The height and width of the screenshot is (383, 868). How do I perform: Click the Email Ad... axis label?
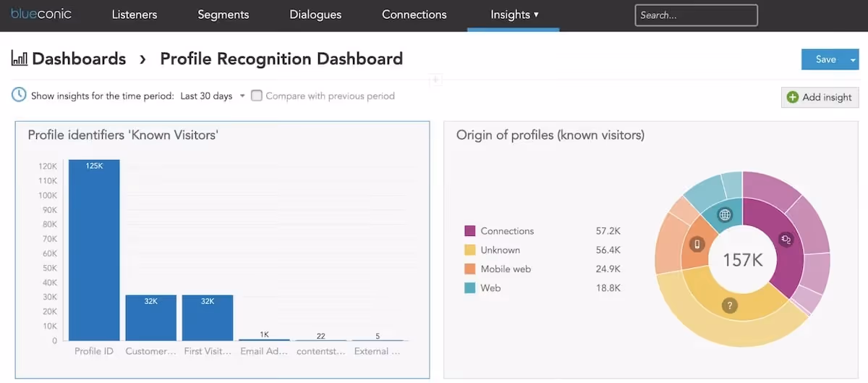pos(264,352)
